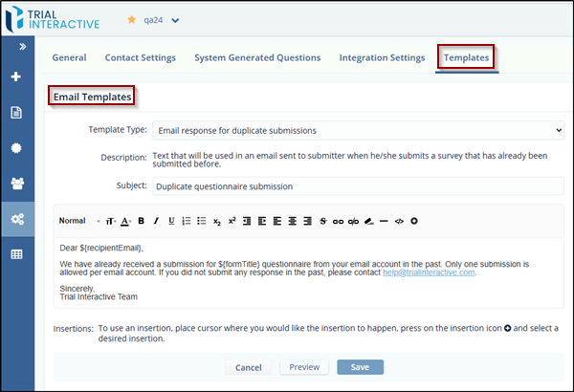The image size is (574, 392).
Task: Open the insertion icon at toolbar end
Action: 413,221
